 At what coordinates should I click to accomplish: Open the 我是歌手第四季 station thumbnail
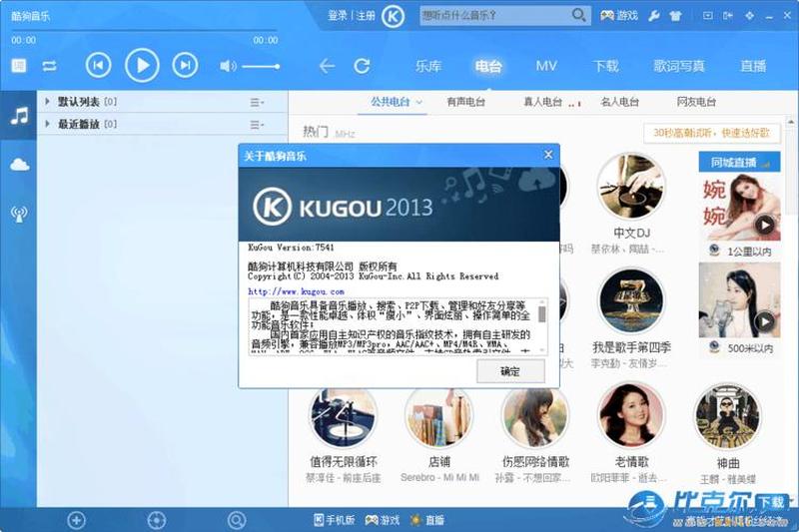point(631,301)
